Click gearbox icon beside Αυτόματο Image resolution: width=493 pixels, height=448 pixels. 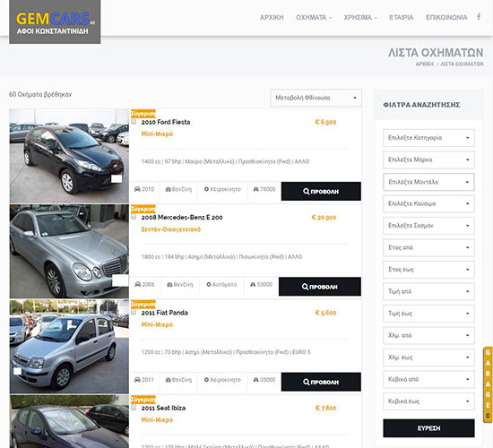pos(209,285)
